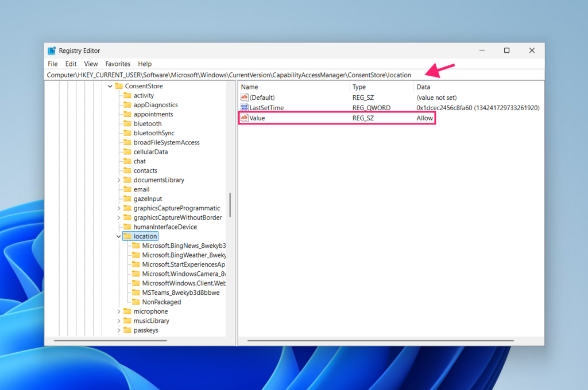Click the location folder icon

pyautogui.click(x=127, y=236)
